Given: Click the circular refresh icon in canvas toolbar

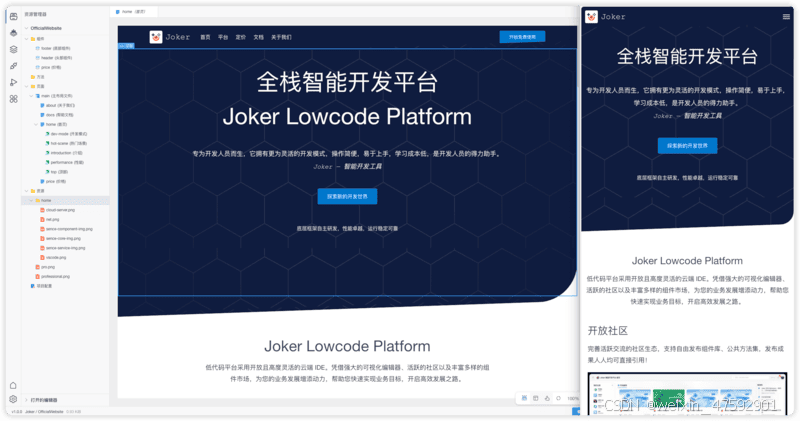Looking at the screenshot, I should click(x=558, y=398).
